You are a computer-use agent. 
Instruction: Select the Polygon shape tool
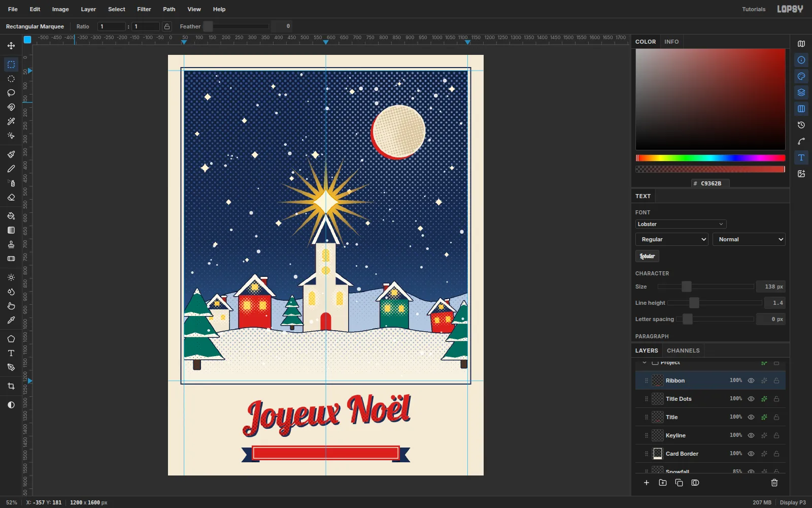click(11, 339)
